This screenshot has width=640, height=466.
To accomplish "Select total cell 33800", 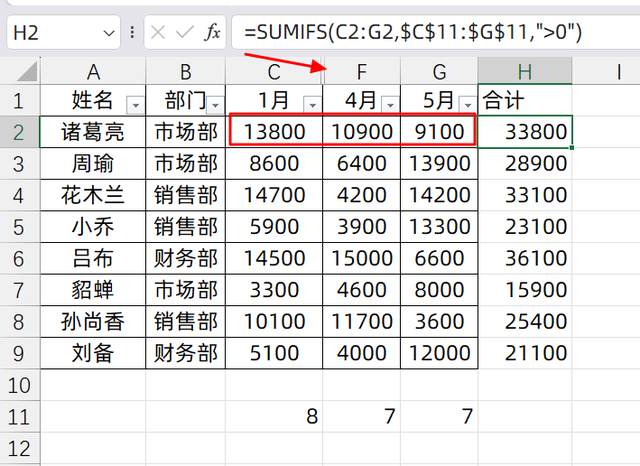I will (525, 132).
